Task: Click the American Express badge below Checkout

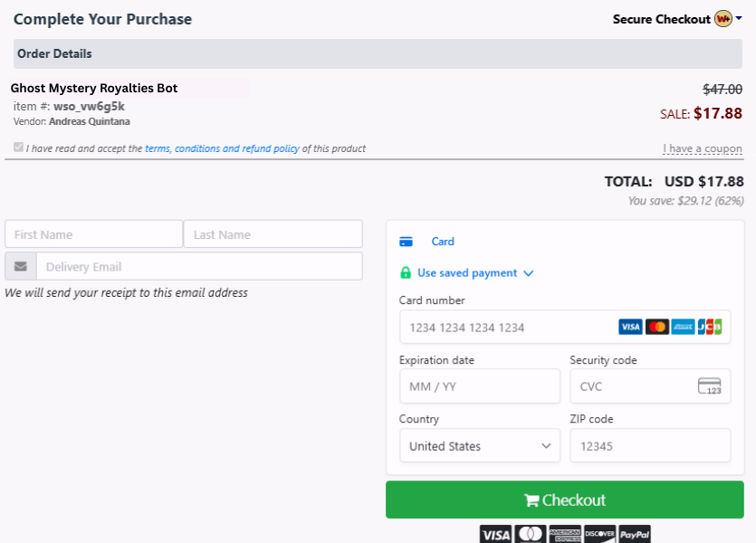Action: point(565,534)
